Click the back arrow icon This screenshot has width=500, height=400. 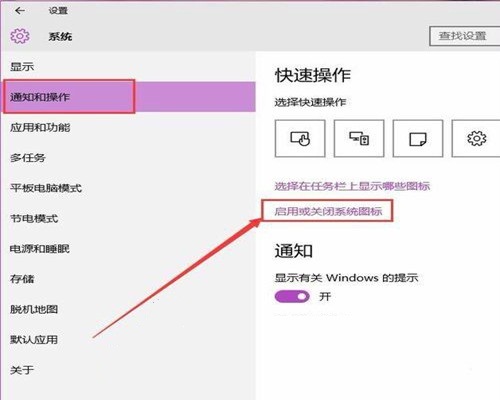(x=20, y=11)
